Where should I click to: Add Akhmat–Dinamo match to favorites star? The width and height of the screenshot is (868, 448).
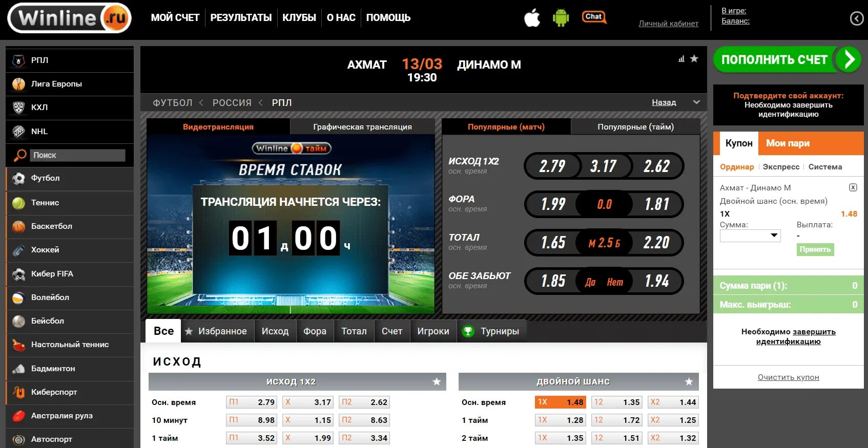(694, 59)
